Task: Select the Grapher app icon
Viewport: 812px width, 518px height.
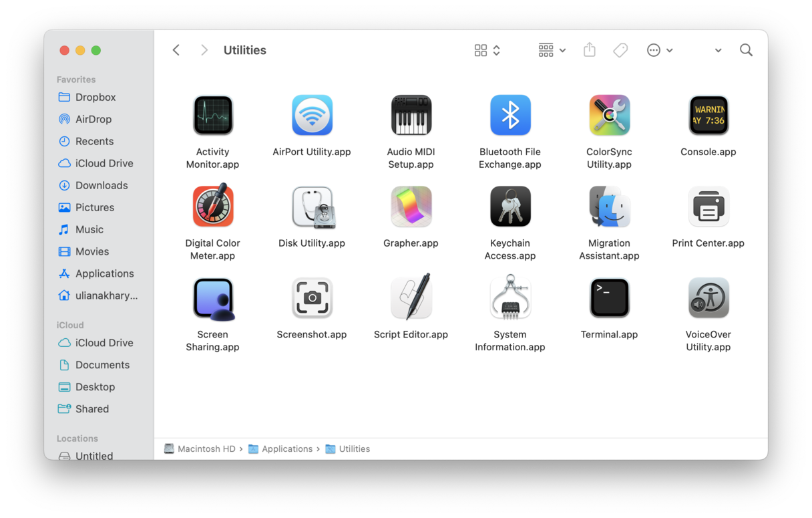Action: [x=411, y=207]
